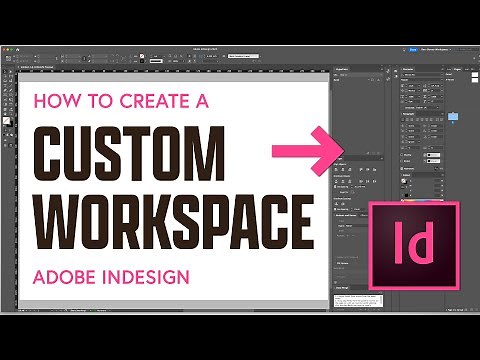The height and width of the screenshot is (360, 480).
Task: Click Distribute left edges in Align panel
Action: coord(361,181)
